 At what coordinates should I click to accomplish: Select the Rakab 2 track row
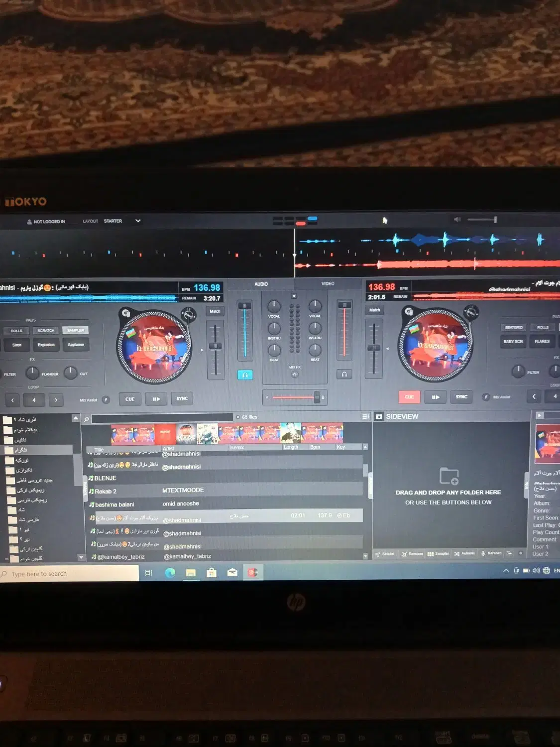coord(225,491)
